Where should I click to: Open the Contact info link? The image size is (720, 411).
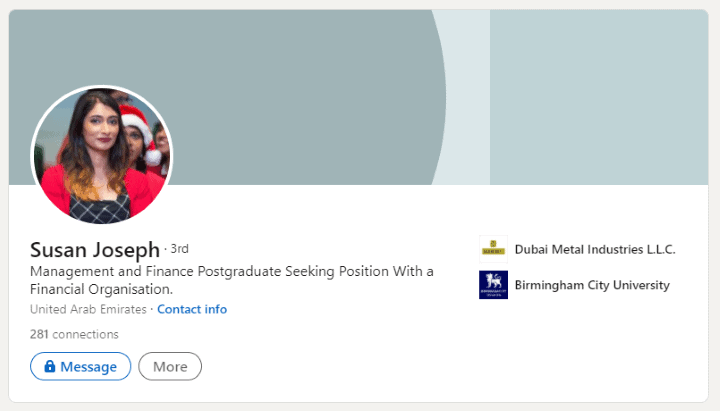192,309
